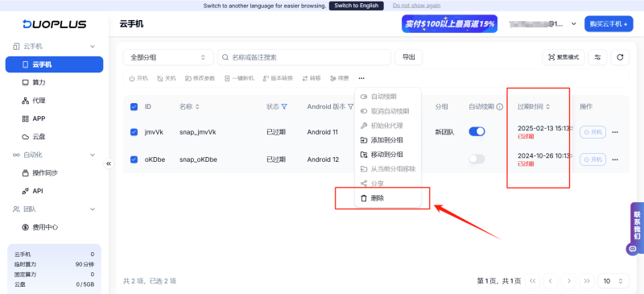Uncheck the oKDbe row checkbox
The height and width of the screenshot is (294, 644).
click(134, 159)
